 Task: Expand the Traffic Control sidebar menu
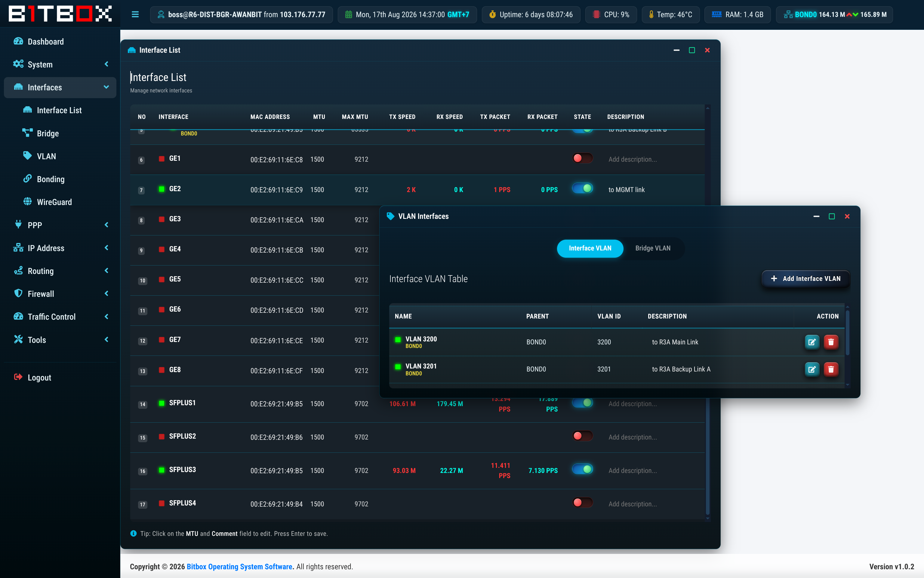pos(60,317)
